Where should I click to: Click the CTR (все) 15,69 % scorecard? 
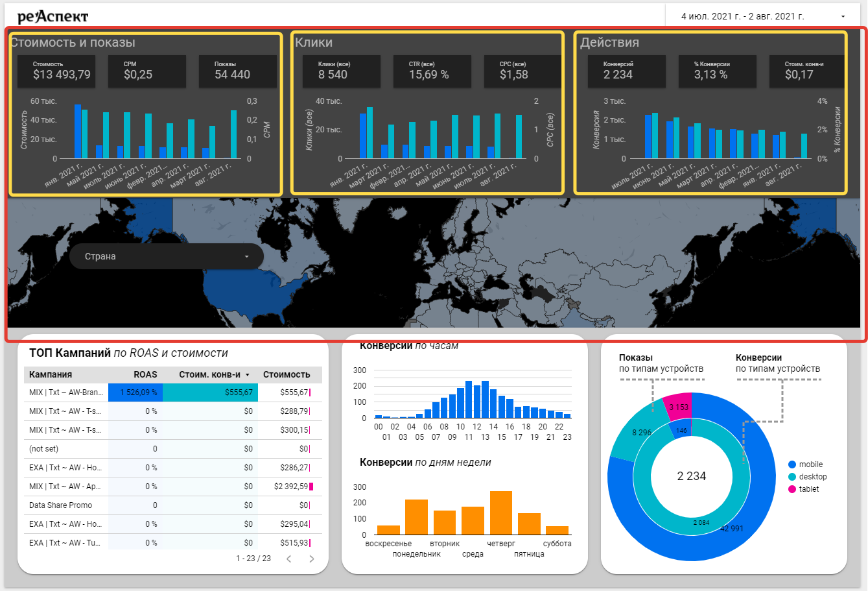[x=432, y=71]
